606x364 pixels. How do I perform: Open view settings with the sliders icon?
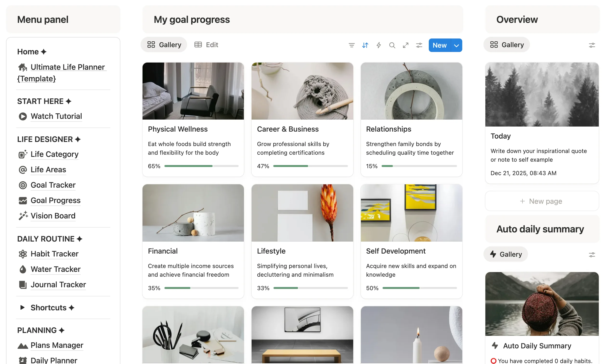pyautogui.click(x=419, y=45)
